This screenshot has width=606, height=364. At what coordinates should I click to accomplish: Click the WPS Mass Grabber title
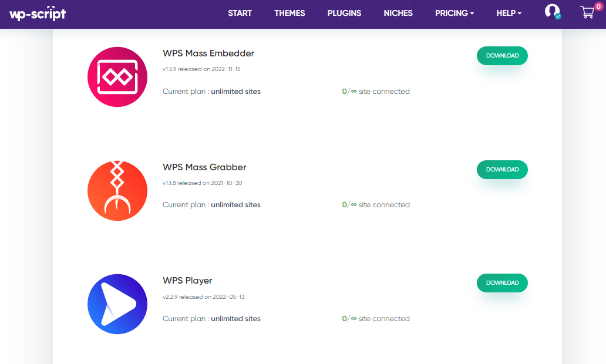coord(204,167)
